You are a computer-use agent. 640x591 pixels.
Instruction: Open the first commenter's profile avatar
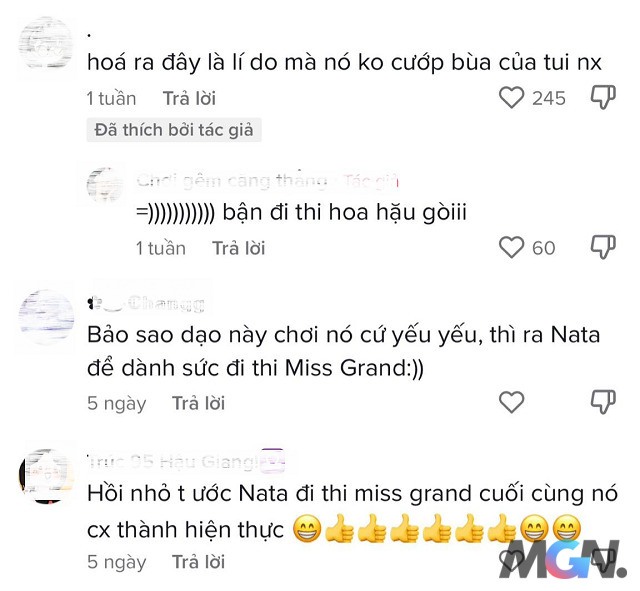[x=46, y=43]
